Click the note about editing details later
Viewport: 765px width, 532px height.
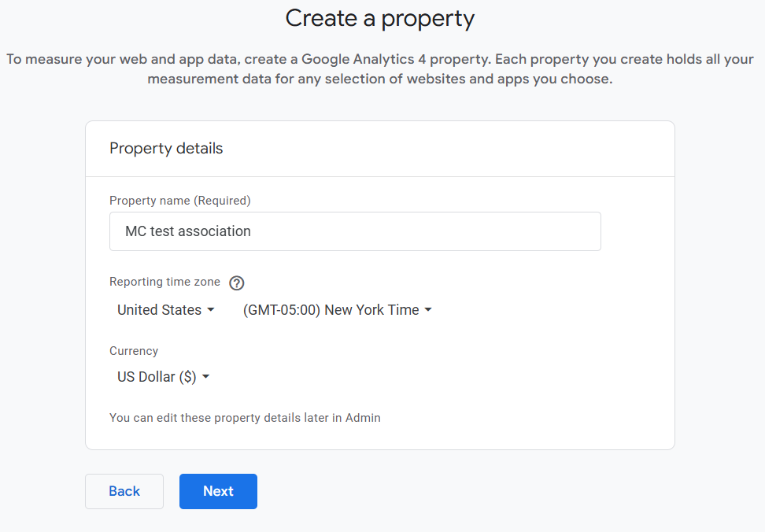click(x=245, y=418)
